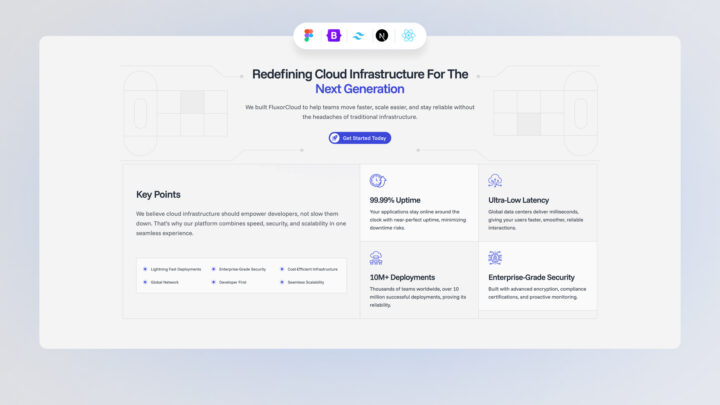This screenshot has width=720, height=405.
Task: Select the Lightning Fast Deployments bullet point
Action: point(175,269)
